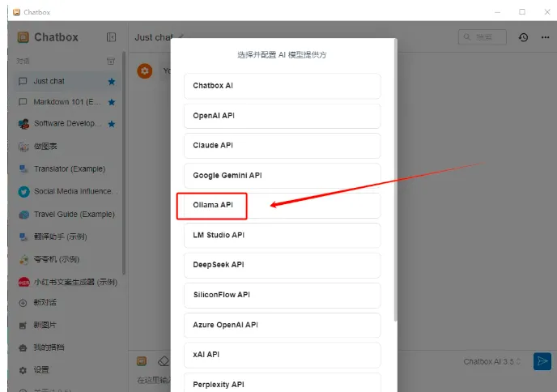The height and width of the screenshot is (392, 557).
Task: Click the robot icon beside 我的搭档
Action: [23, 348]
